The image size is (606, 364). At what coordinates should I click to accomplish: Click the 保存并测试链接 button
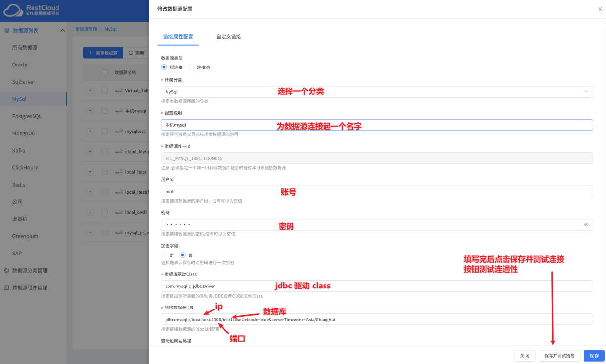(x=560, y=356)
